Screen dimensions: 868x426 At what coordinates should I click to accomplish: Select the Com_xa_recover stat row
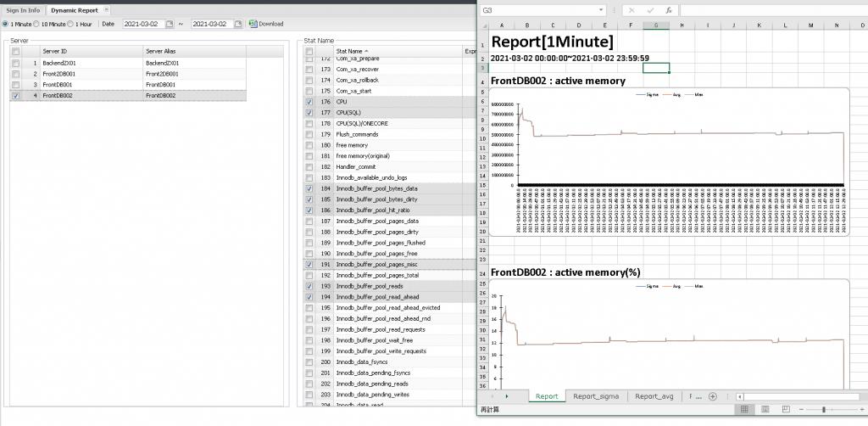point(389,70)
